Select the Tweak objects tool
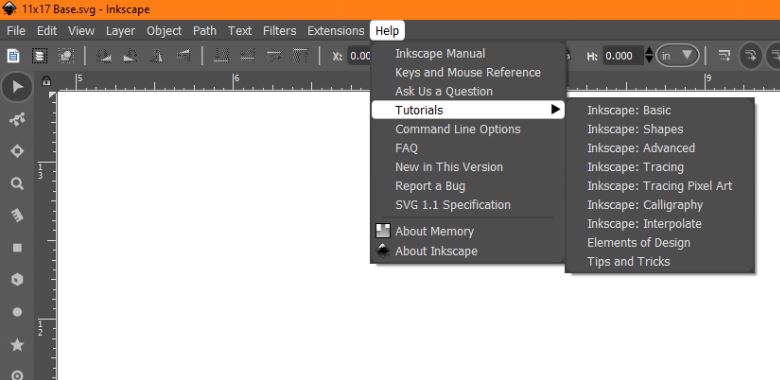The height and width of the screenshot is (380, 780). point(17,151)
